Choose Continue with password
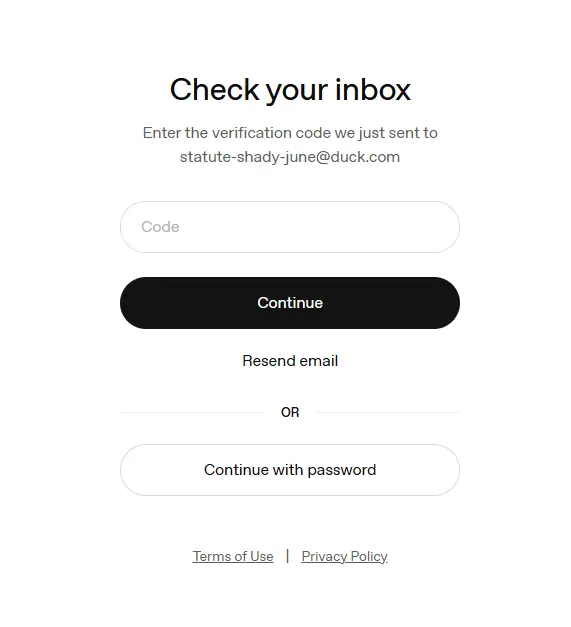 tap(290, 470)
